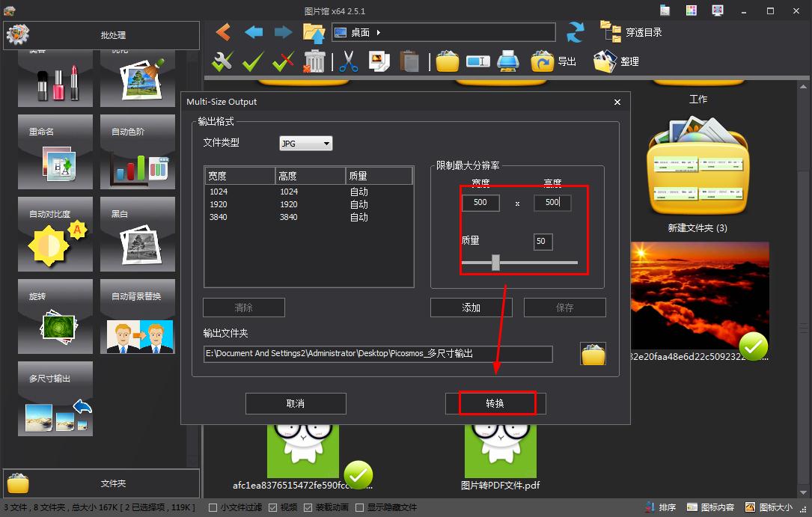
Task: Click the color grid icon in title bar
Action: [x=692, y=11]
